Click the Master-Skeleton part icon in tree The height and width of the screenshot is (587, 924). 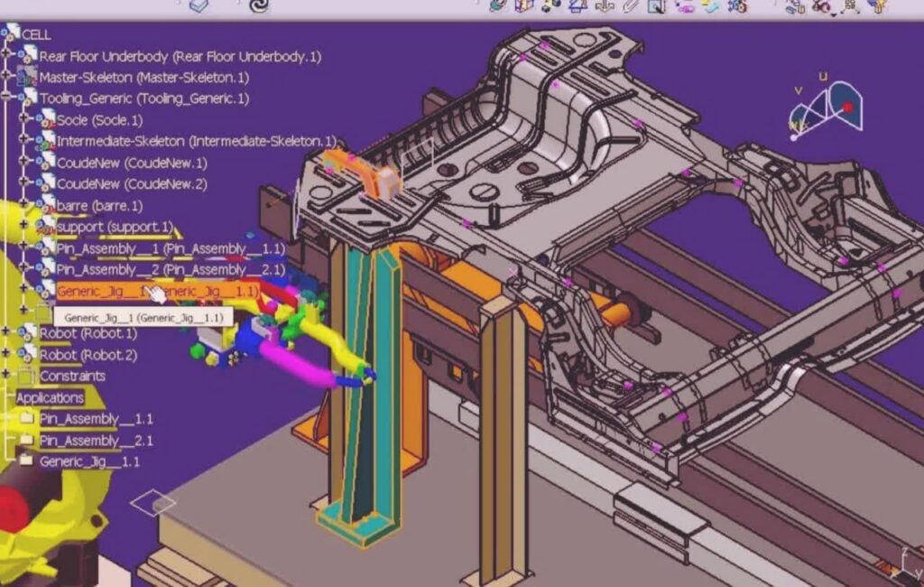pyautogui.click(x=27, y=78)
